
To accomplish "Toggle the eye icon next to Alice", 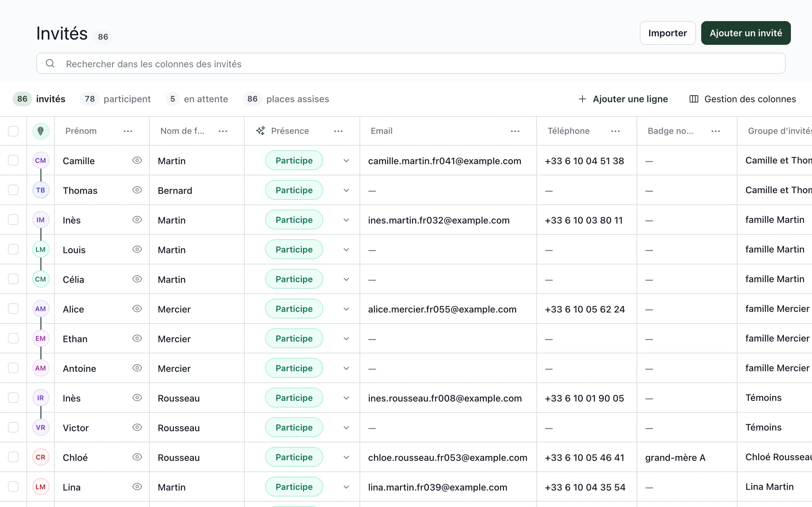I will (137, 309).
